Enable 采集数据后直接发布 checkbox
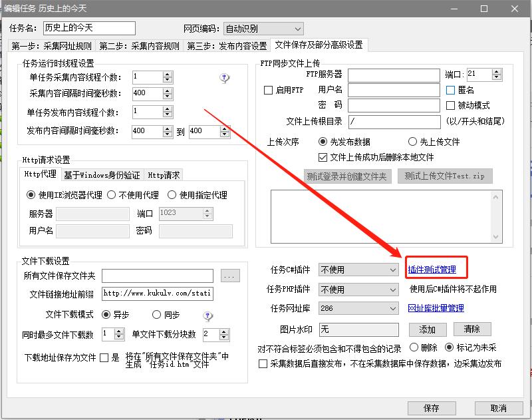This screenshot has height=420, width=532. [x=263, y=364]
